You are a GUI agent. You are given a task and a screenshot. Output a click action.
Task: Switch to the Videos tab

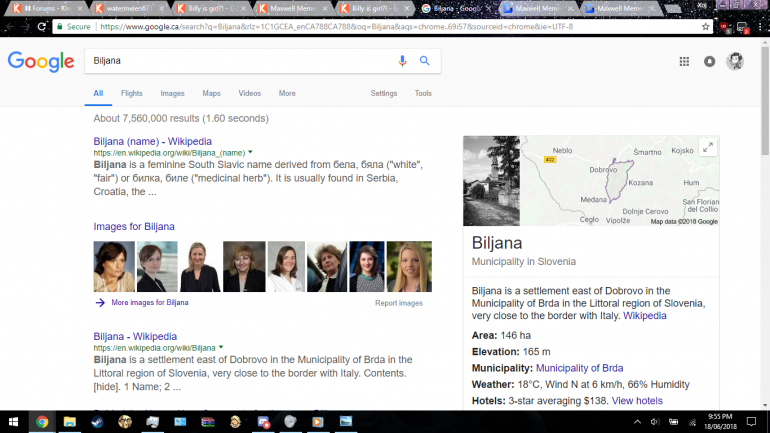(x=249, y=93)
